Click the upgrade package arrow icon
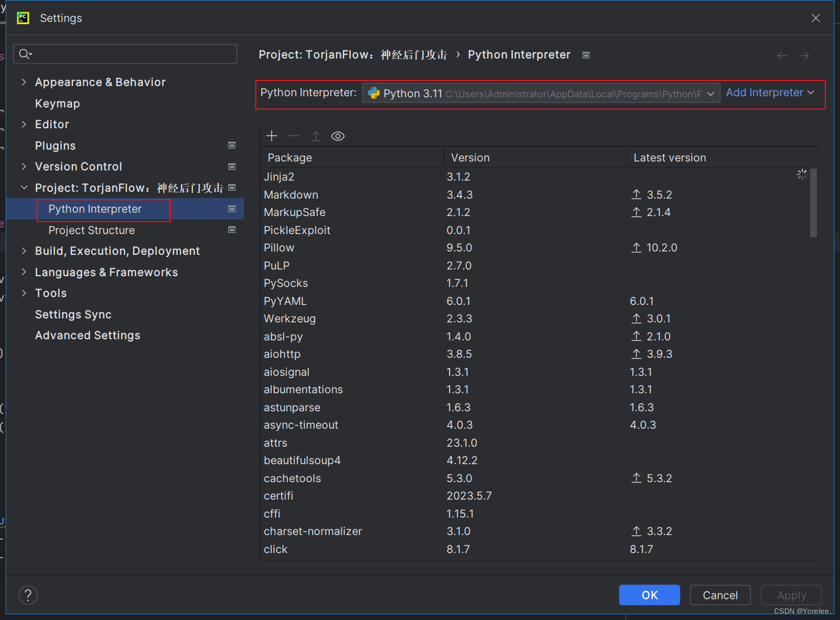 tap(316, 136)
